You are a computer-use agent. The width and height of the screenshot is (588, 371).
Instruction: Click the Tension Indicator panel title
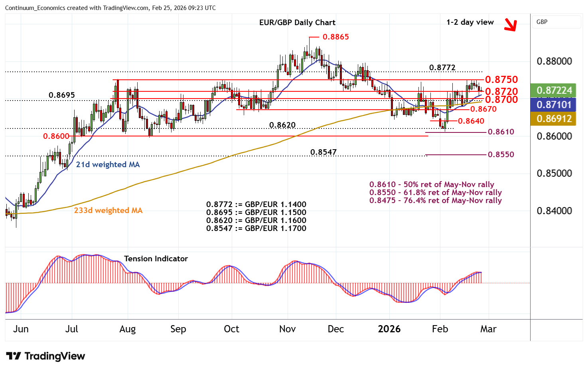tap(156, 259)
